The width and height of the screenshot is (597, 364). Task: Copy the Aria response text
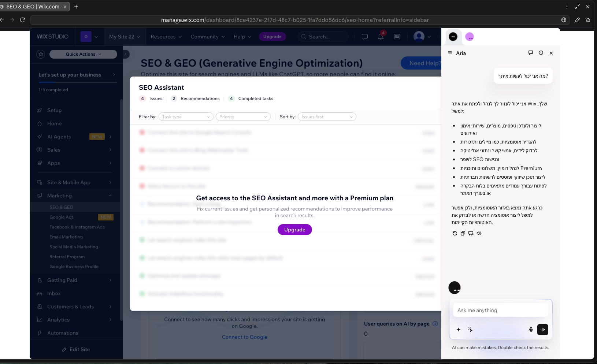coord(463,233)
